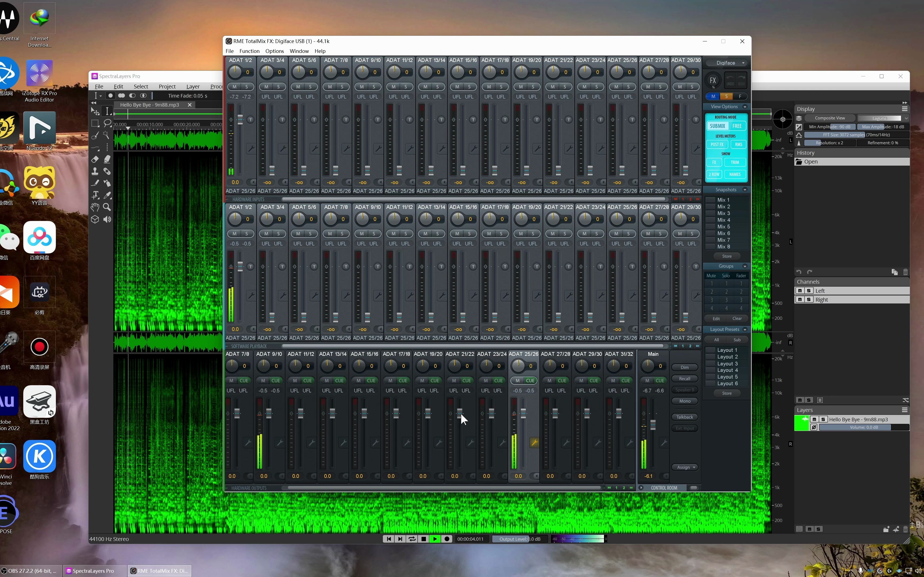Viewport: 924px width, 577px height.
Task: Open the Options menu in TotalMix
Action: click(274, 51)
